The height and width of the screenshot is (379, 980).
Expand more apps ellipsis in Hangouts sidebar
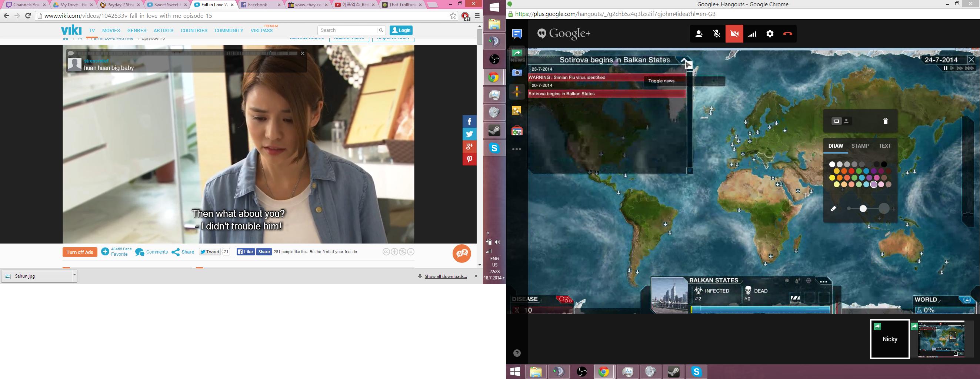tap(517, 150)
